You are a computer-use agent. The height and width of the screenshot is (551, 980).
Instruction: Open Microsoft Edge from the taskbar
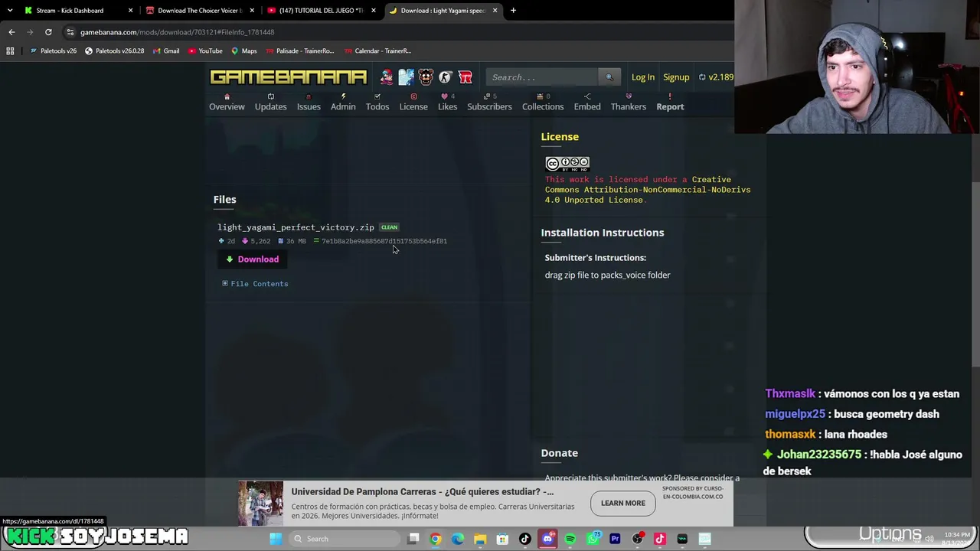coord(458,539)
